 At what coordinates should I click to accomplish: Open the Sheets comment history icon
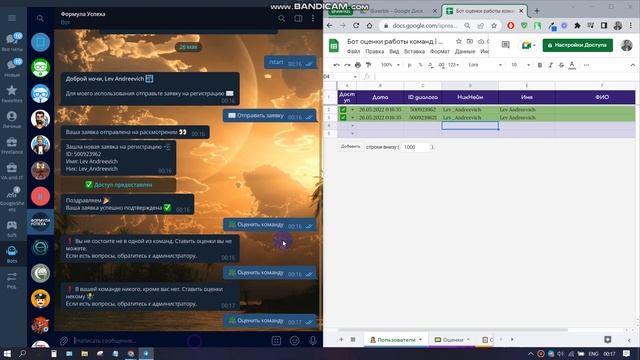[505, 45]
